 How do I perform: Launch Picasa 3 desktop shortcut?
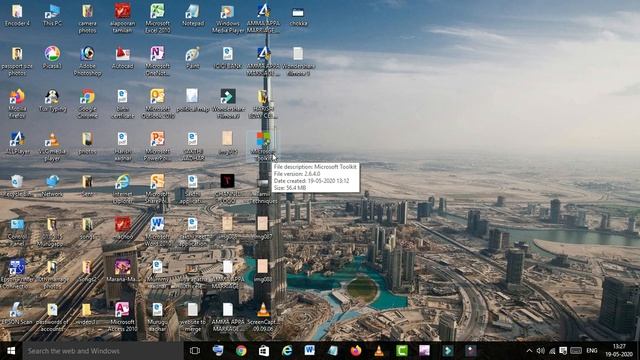pyautogui.click(x=52, y=58)
